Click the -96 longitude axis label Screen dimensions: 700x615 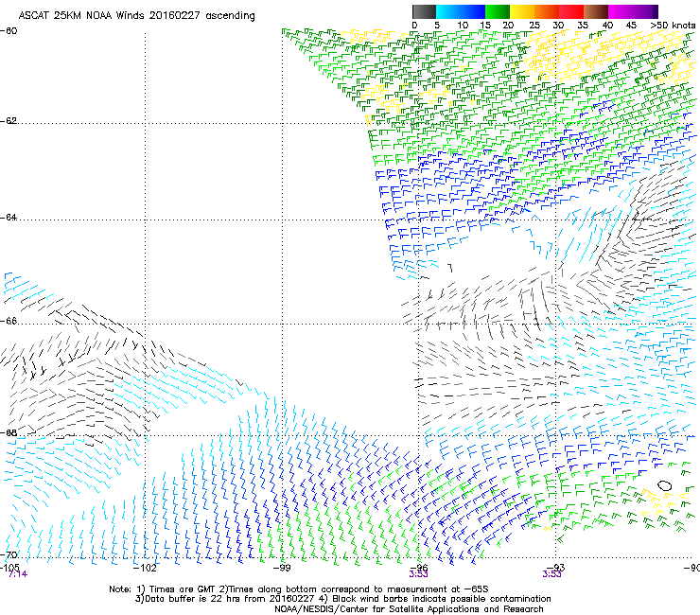419,567
